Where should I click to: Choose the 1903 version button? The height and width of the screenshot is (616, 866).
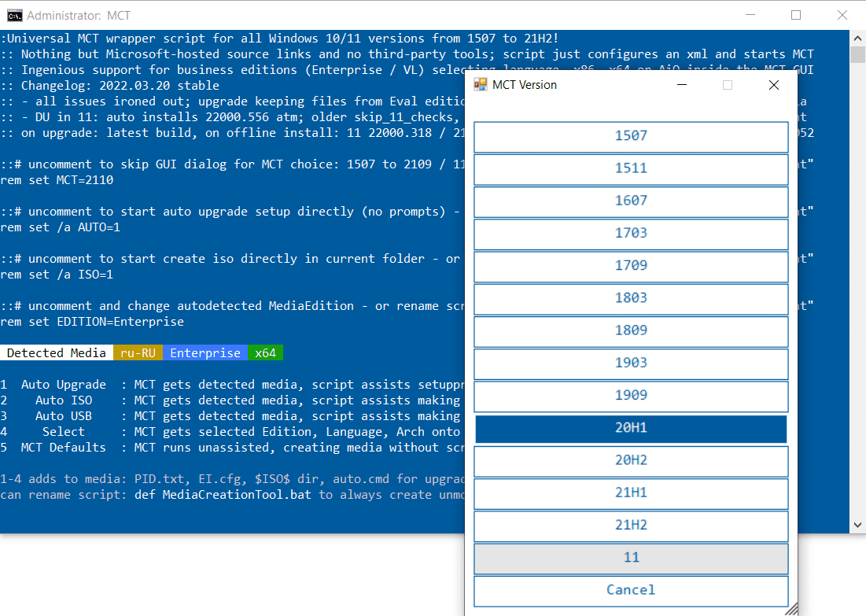(631, 364)
